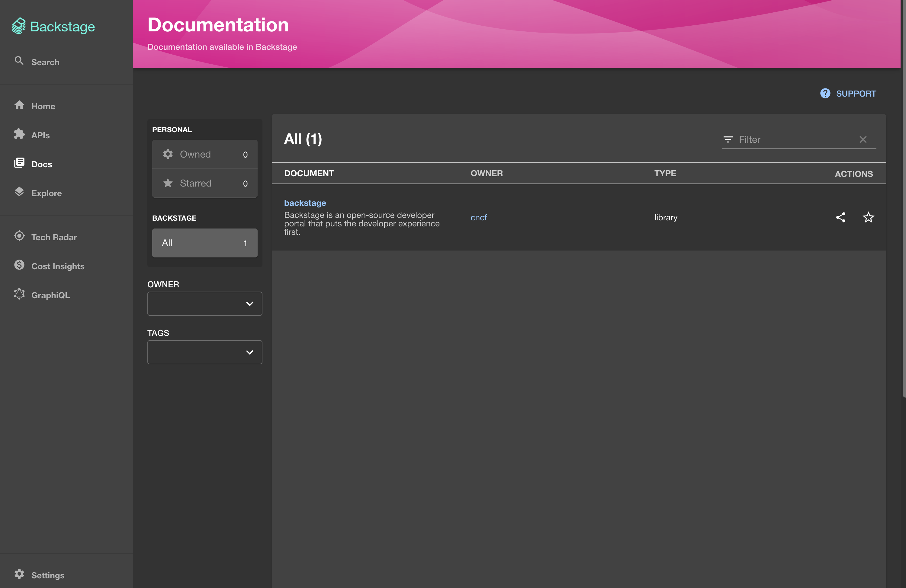
Task: Open the Cost Insights menu item
Action: (x=66, y=266)
